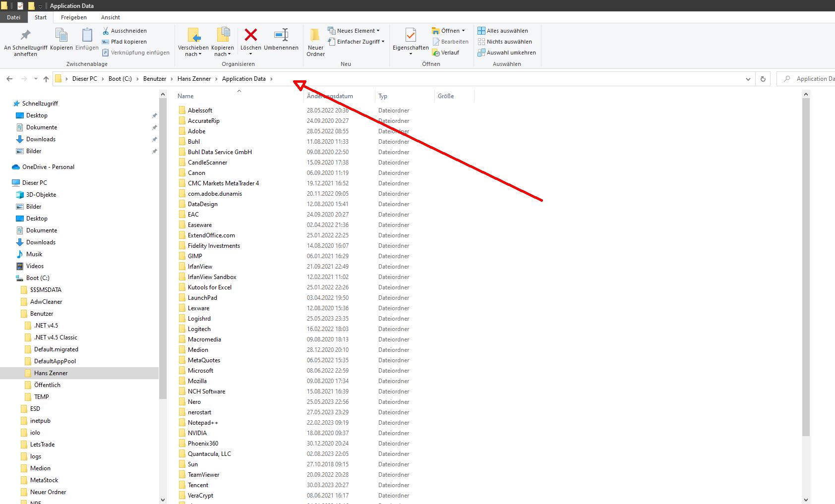Image resolution: width=835 pixels, height=504 pixels.
Task: Sort by Änderungsdatum column header
Action: pos(340,96)
